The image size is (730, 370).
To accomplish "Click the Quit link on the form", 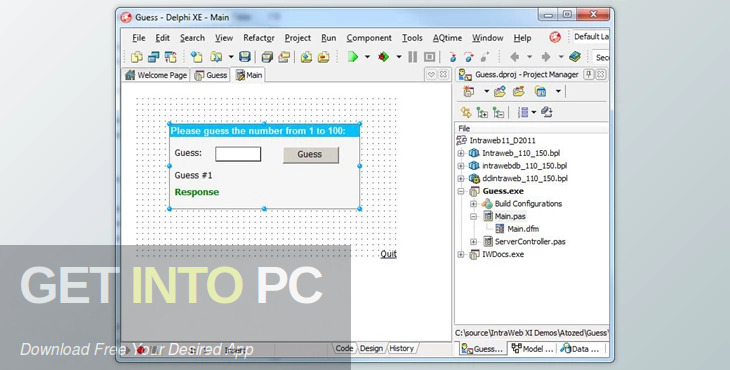I will [x=388, y=254].
